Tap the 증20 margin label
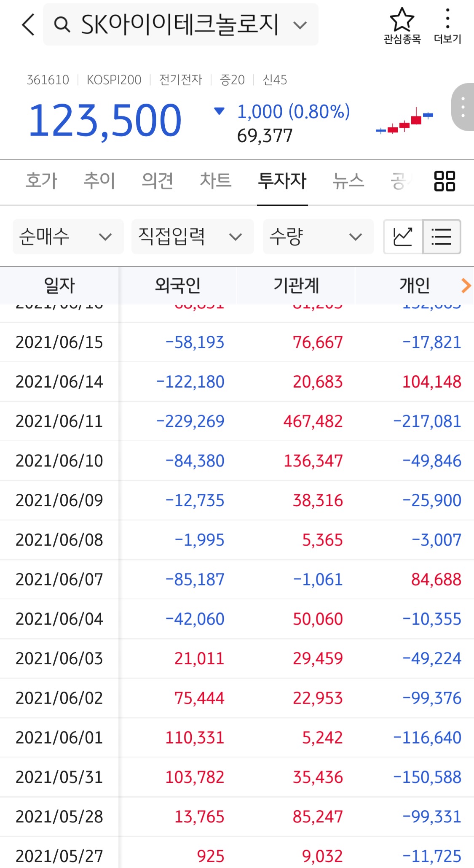 pyautogui.click(x=232, y=80)
